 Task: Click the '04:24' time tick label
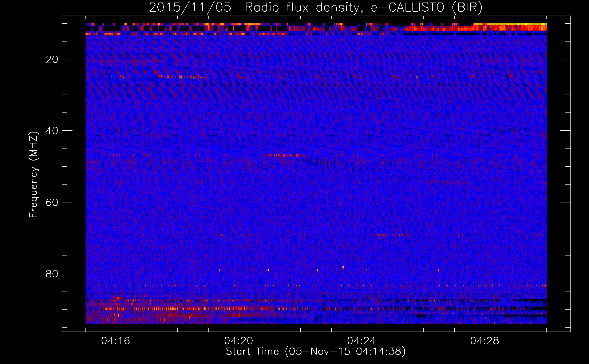362,341
